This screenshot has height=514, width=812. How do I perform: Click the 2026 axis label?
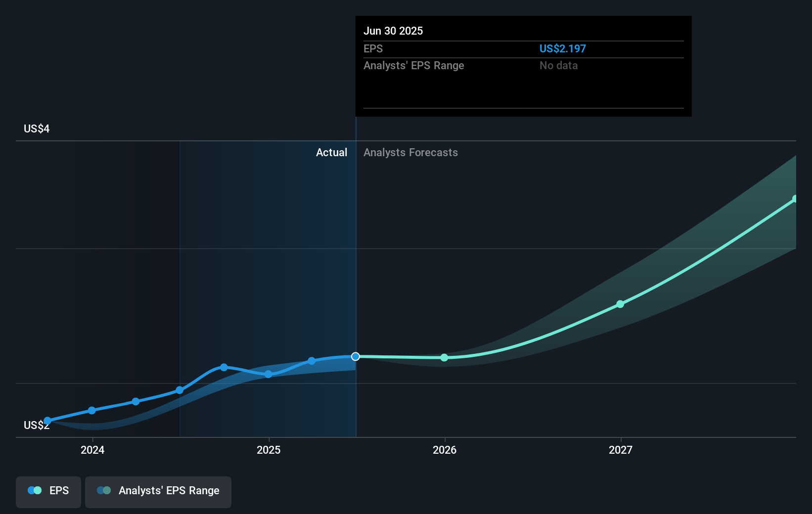[x=444, y=450]
